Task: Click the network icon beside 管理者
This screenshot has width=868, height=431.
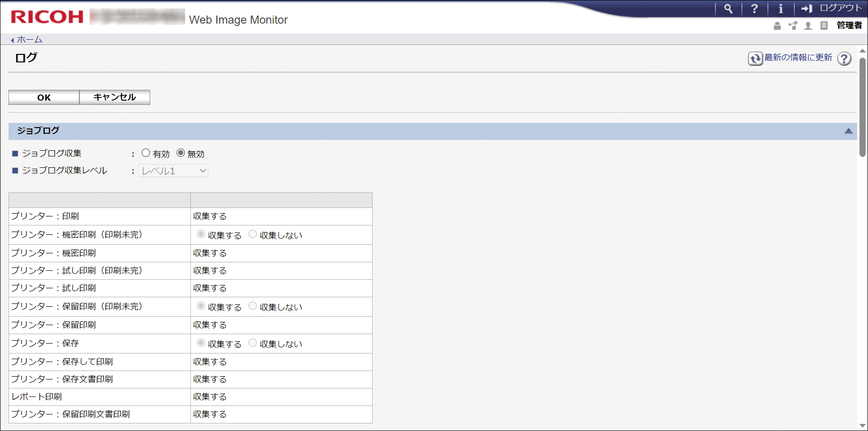Action: tap(793, 26)
